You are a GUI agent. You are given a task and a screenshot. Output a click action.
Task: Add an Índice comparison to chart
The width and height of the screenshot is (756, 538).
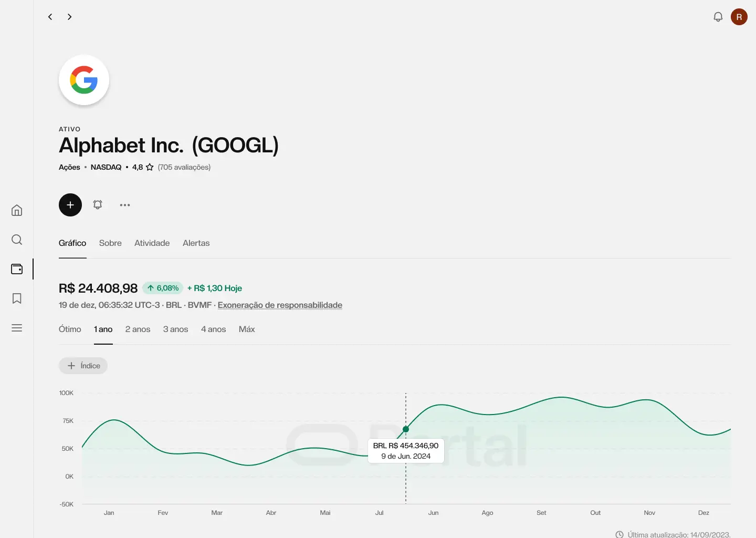(83, 366)
